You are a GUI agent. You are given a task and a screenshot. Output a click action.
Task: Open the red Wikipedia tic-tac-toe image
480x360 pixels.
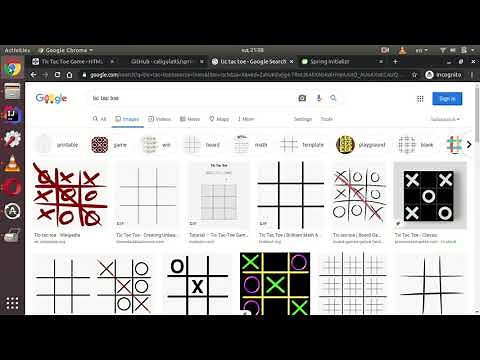(x=70, y=195)
